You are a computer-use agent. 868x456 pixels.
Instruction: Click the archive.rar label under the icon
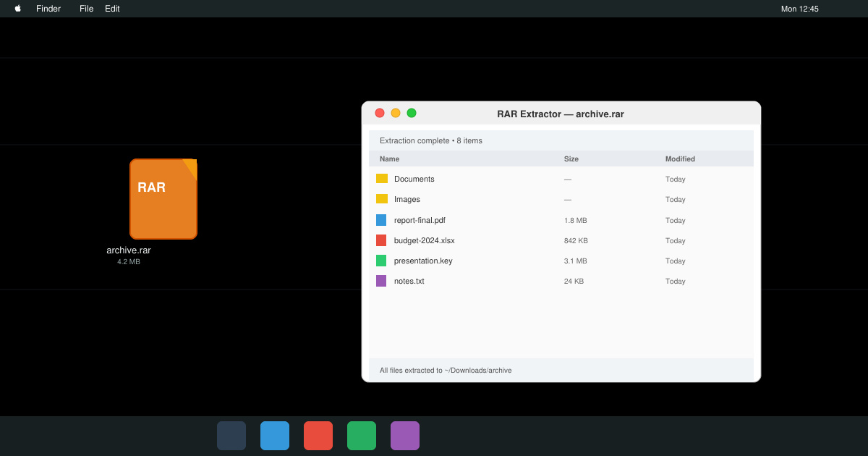[x=129, y=250]
